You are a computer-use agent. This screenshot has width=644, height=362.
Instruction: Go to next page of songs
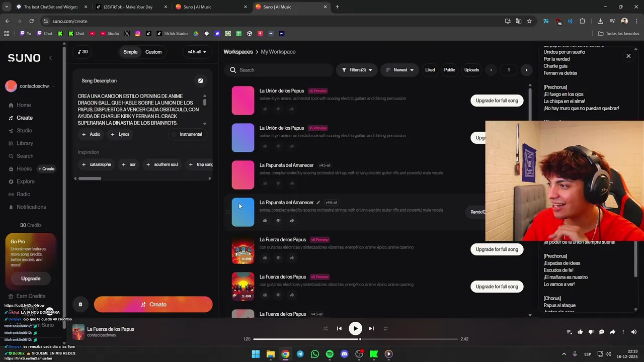[526, 70]
